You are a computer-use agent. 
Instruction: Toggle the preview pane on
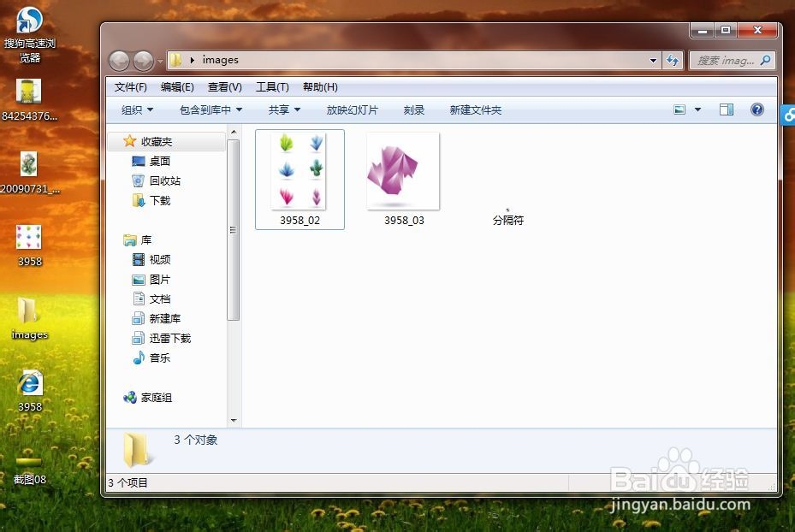pyautogui.click(x=727, y=109)
